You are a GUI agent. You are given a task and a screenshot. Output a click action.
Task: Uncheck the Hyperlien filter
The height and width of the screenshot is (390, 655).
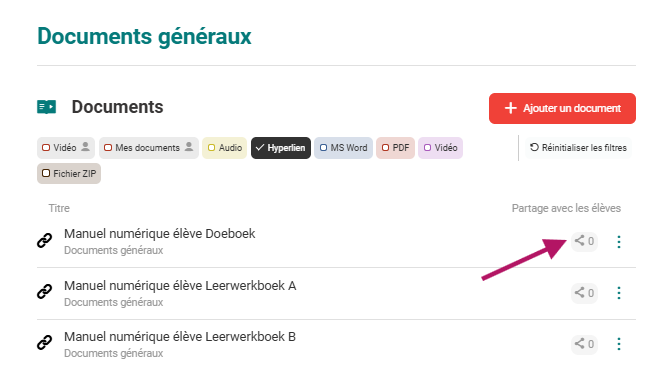(281, 148)
